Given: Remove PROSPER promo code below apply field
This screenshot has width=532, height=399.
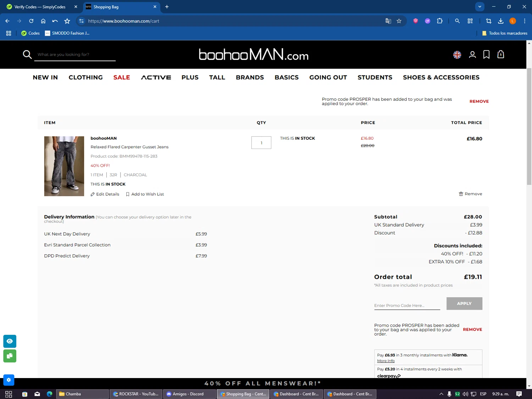Looking at the screenshot, I should coord(472,329).
